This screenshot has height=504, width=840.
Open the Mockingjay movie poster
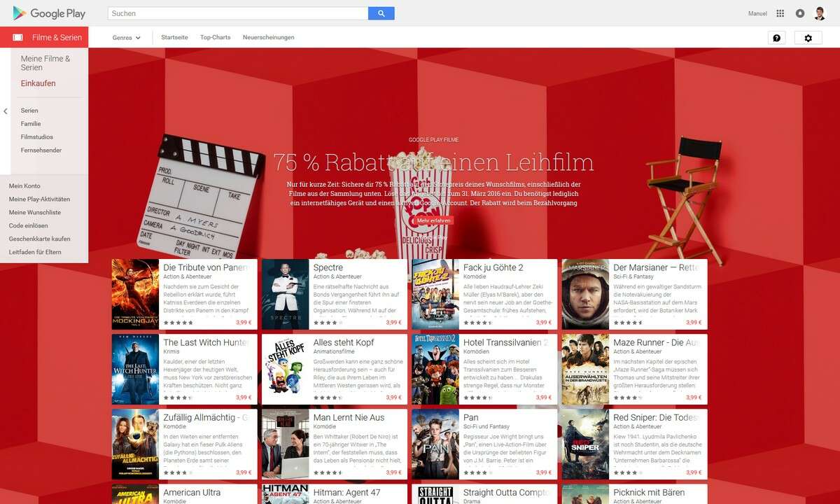[x=135, y=294]
